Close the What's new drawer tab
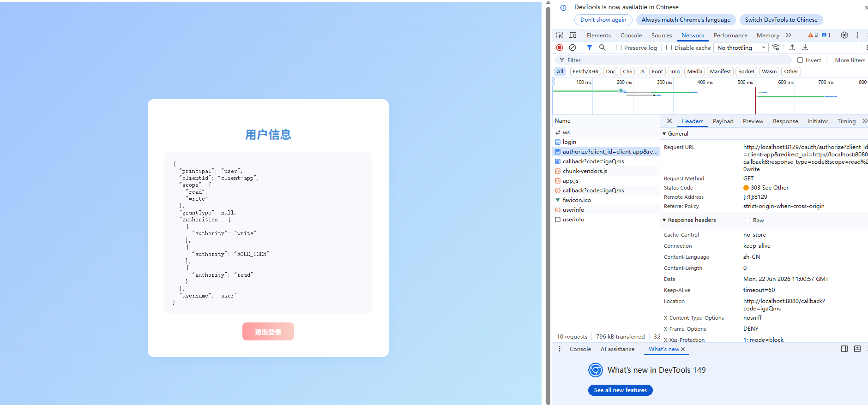 pos(683,349)
